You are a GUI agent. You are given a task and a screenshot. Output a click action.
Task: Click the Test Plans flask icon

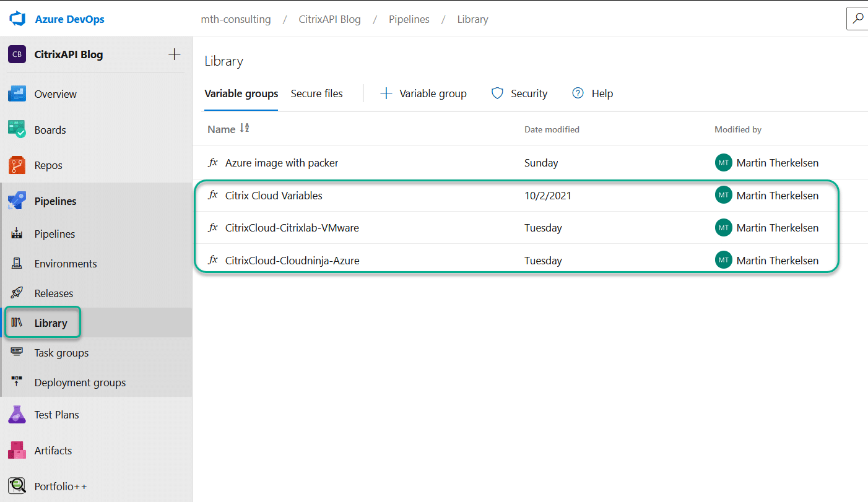[17, 415]
